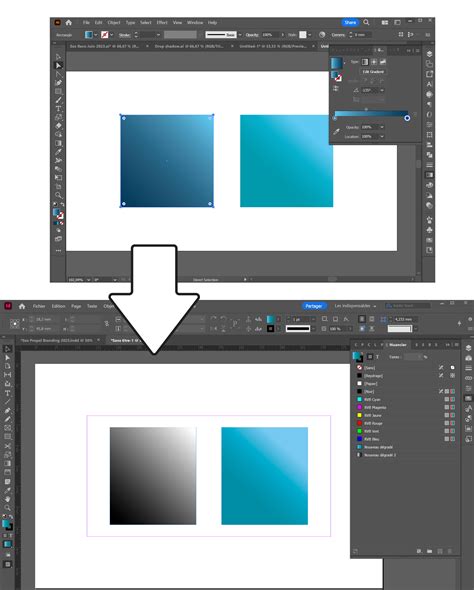
Task: Click gradient midpoint diamond above gradient slider
Action: click(x=366, y=109)
